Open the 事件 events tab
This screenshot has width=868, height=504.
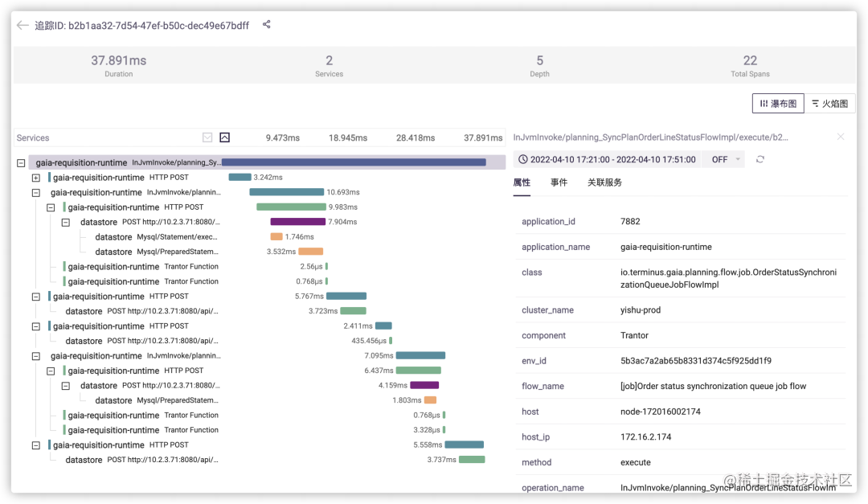click(559, 182)
